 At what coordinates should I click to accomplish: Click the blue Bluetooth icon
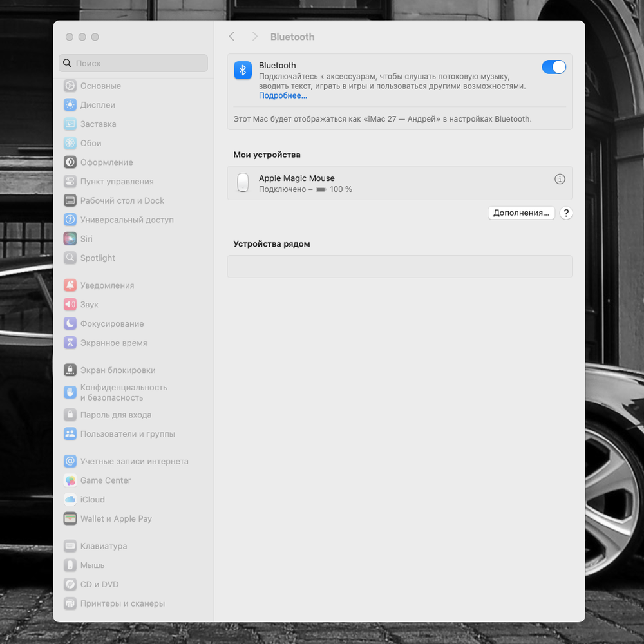click(243, 70)
